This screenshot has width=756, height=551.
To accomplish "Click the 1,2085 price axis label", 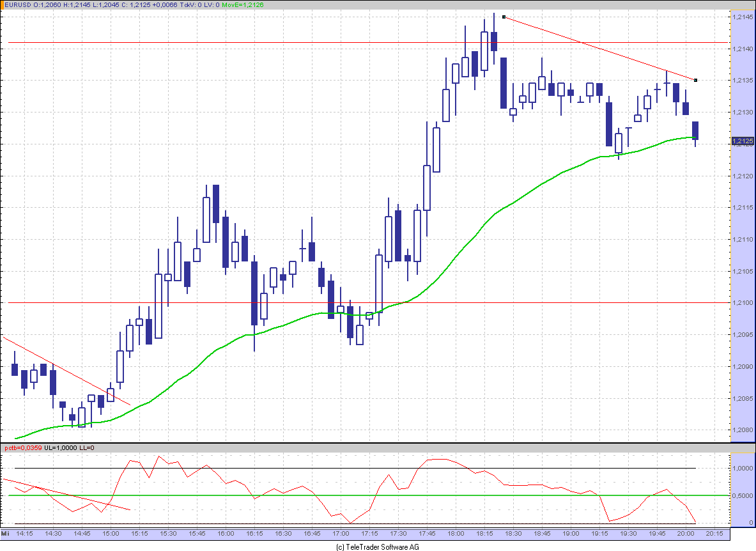I will tap(743, 398).
